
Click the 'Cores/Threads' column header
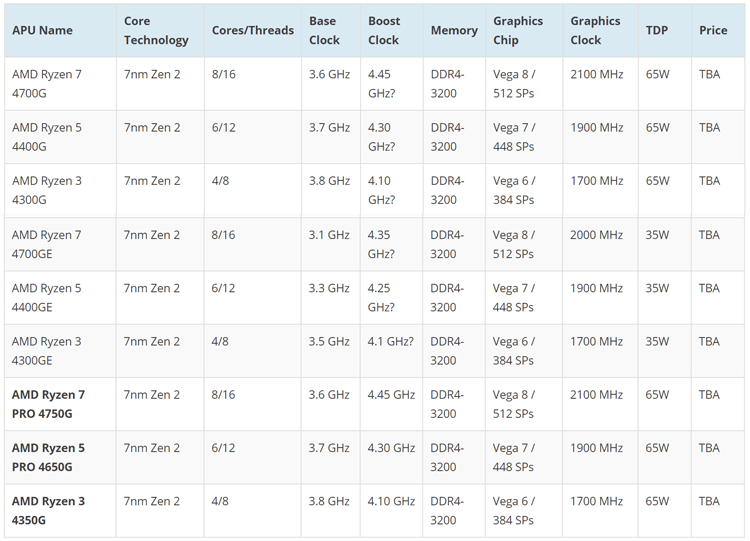click(x=253, y=30)
